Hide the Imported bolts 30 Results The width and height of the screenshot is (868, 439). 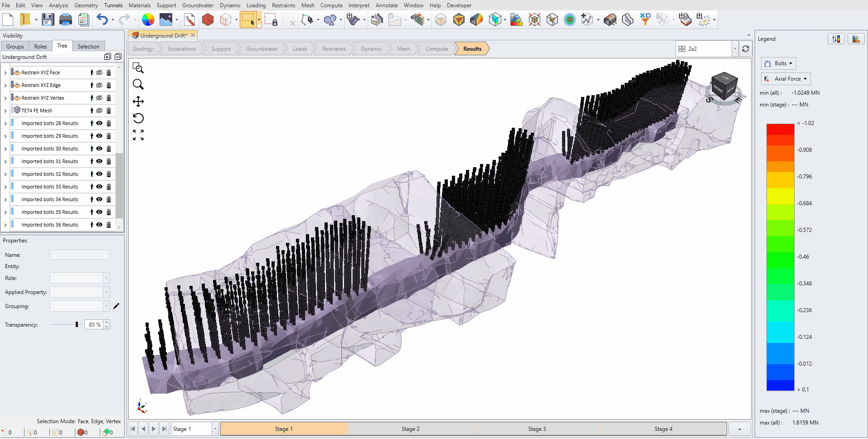(99, 148)
